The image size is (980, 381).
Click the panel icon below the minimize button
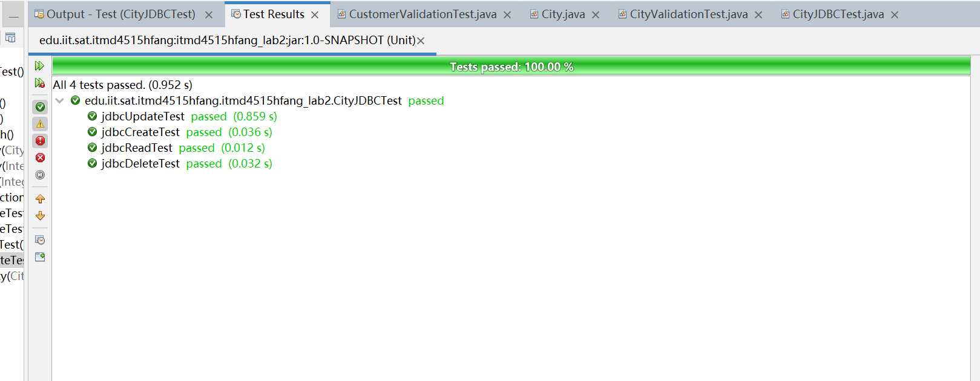10,37
